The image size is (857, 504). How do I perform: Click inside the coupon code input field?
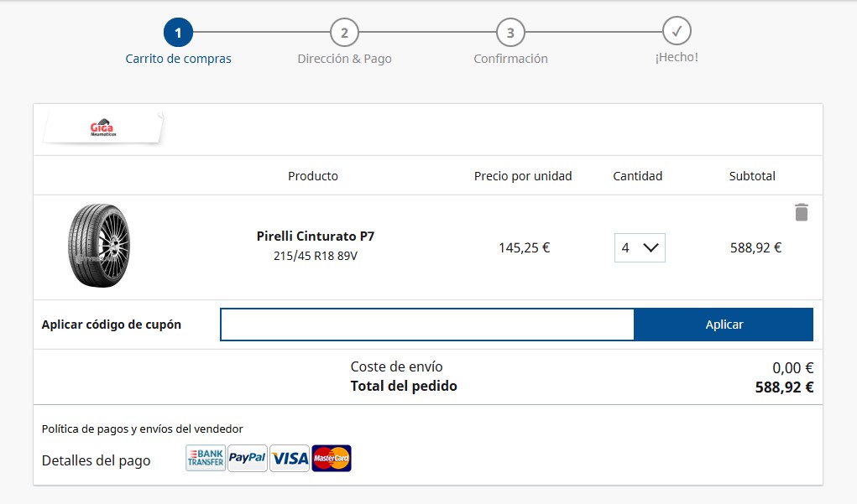[x=426, y=325]
